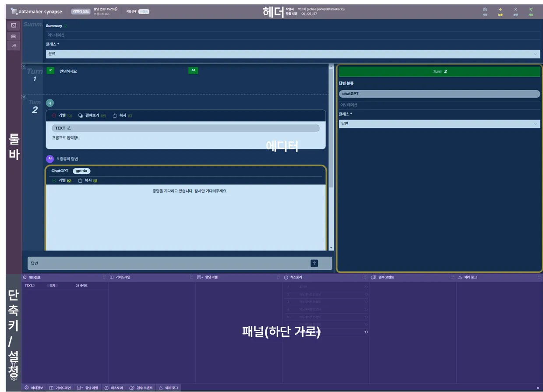Click the yellow arrow hold icon in header
The image size is (543, 392).
click(x=500, y=9)
